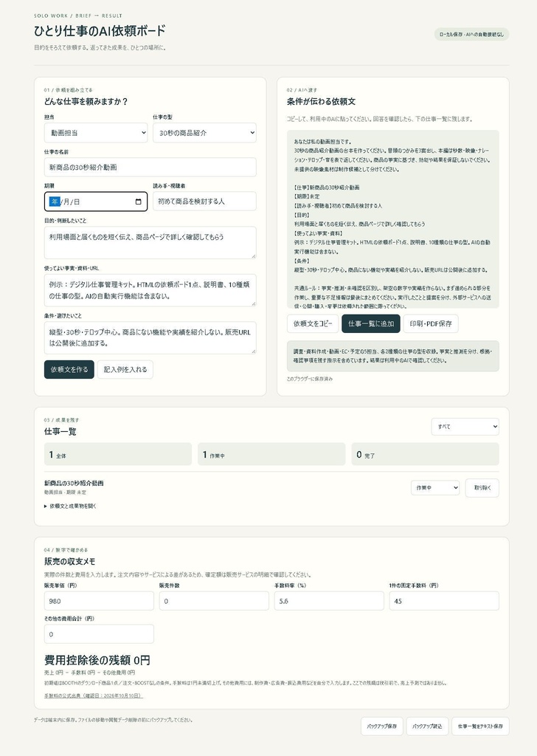Screen dimensions: 537x756
Task: Open the すべて filter dropdown in 仕事一覧
Action: click(465, 426)
